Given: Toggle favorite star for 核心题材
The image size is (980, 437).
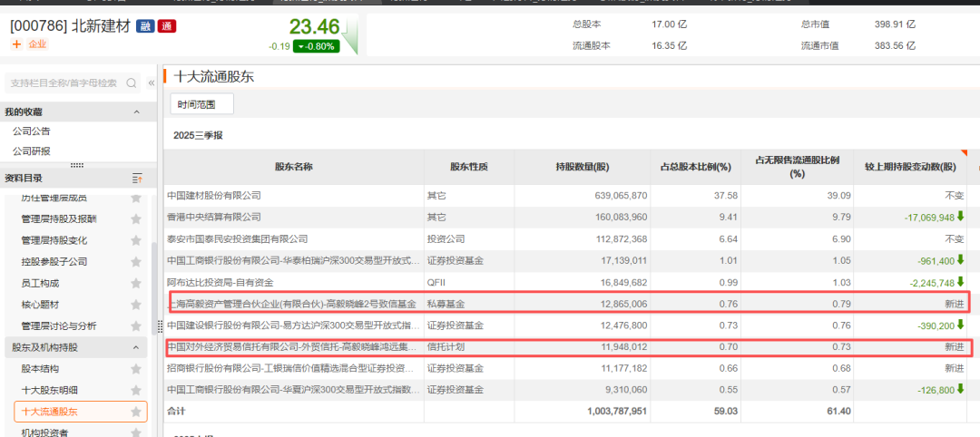Looking at the screenshot, I should [136, 305].
